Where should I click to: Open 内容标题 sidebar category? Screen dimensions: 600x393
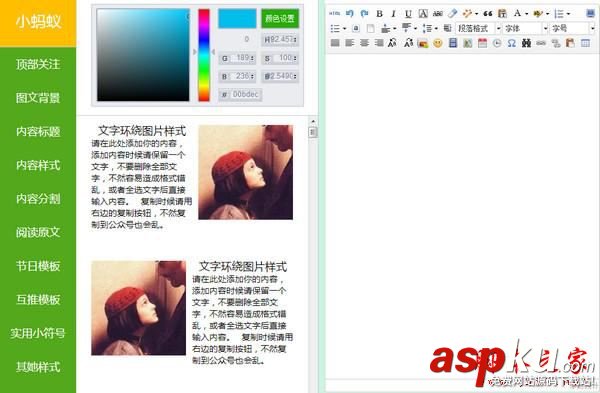pyautogui.click(x=38, y=131)
